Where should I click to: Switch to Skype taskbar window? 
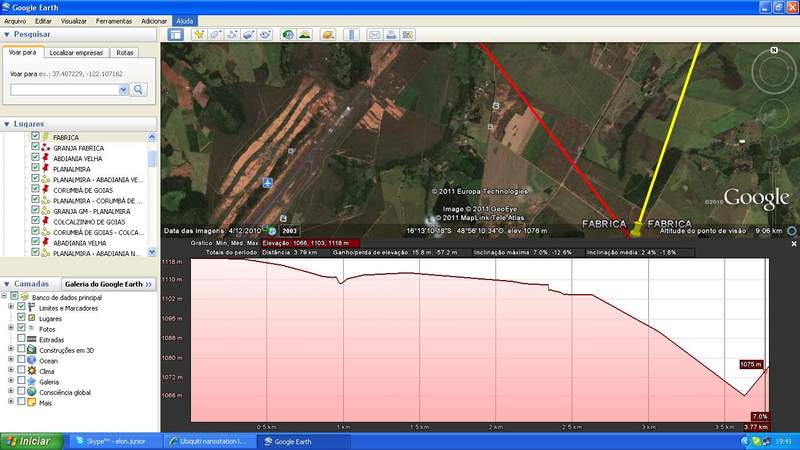click(x=115, y=441)
